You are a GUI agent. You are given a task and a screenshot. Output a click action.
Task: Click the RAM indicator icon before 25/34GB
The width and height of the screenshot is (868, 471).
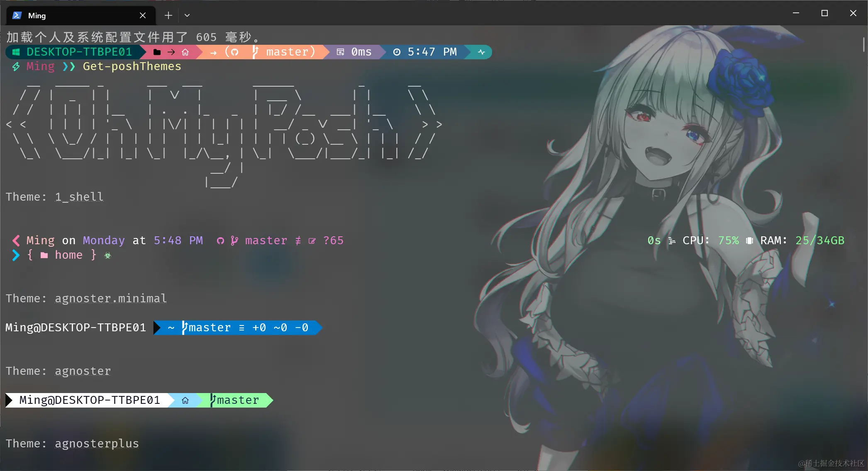pos(750,240)
